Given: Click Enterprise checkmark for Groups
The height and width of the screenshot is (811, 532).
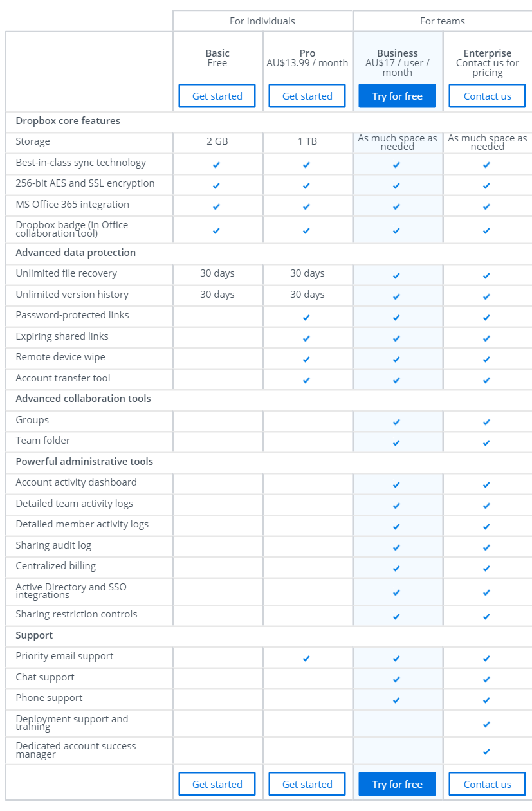Looking at the screenshot, I should click(x=486, y=422).
